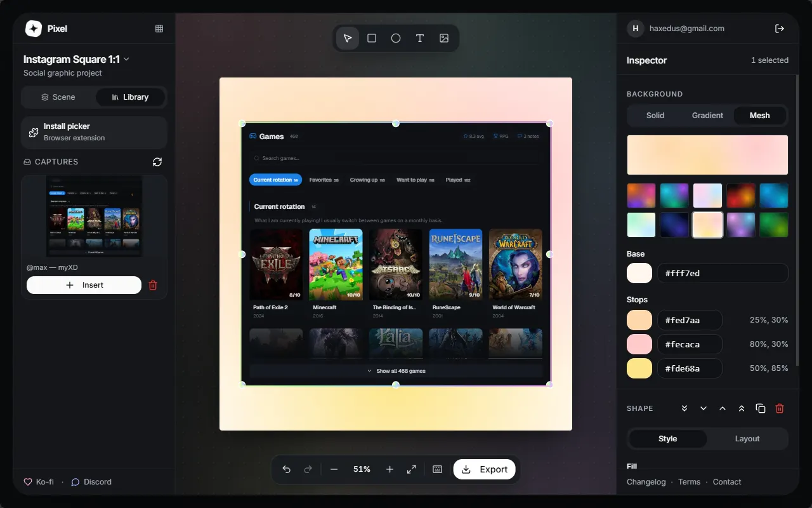The image size is (812, 508).
Task: Bring shape forward one layer
Action: (x=723, y=408)
